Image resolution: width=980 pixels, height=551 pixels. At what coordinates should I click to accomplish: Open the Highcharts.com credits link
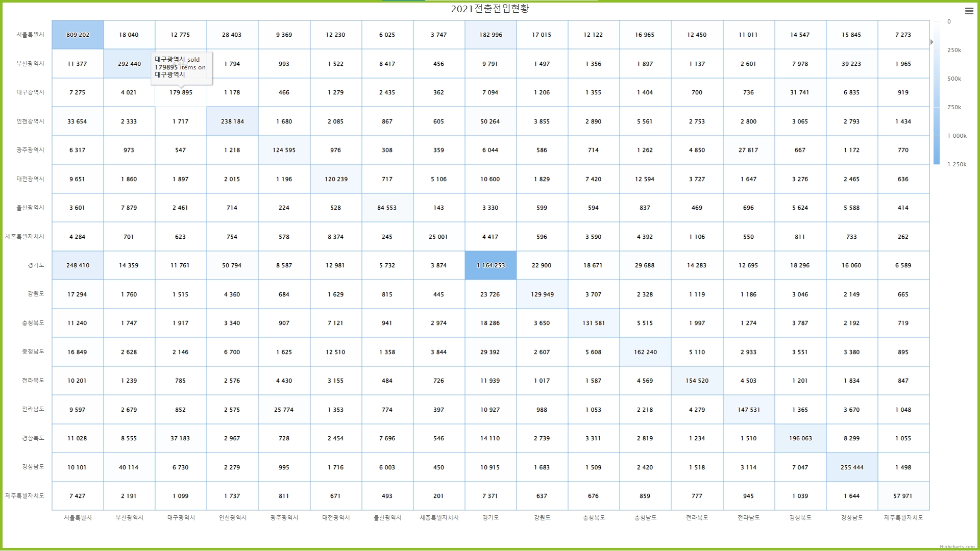pyautogui.click(x=957, y=547)
